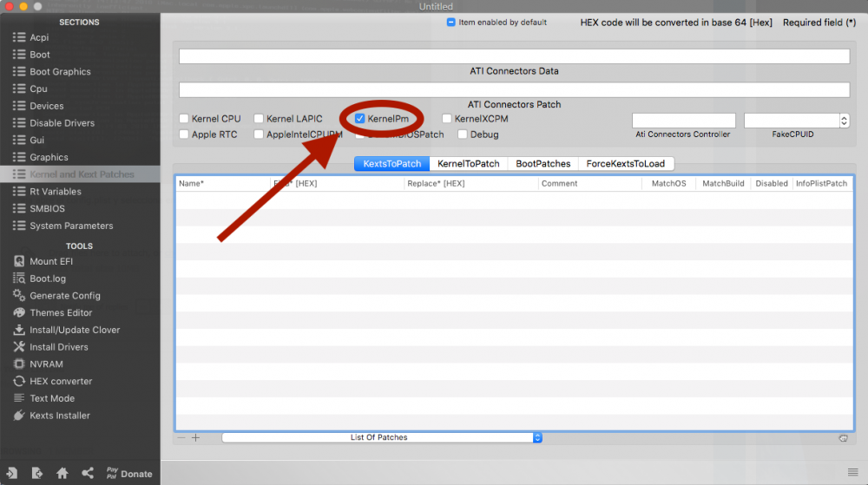Click the export configuration icon at bottom
868x485 pixels.
point(36,474)
